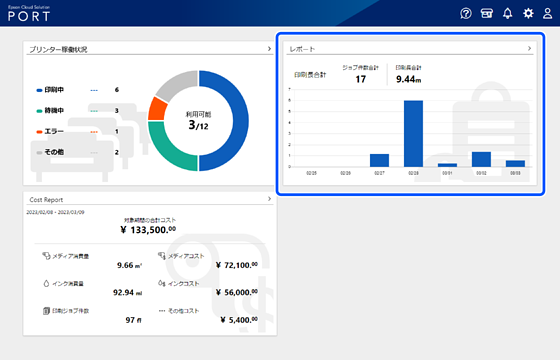The image size is (560, 360).
Task: Expand the printer status panel chevron
Action: pyautogui.click(x=269, y=49)
